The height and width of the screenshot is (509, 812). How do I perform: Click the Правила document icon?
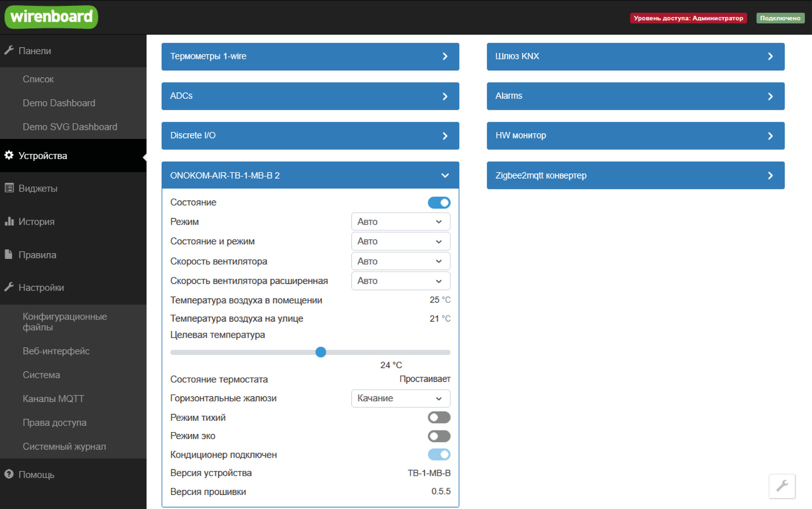(x=9, y=254)
